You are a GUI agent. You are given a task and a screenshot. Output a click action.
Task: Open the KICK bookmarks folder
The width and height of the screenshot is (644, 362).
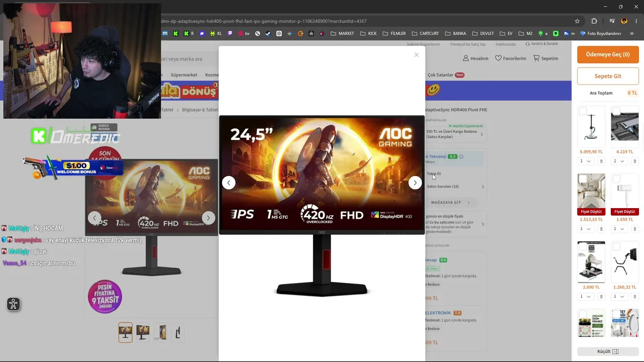pos(368,34)
